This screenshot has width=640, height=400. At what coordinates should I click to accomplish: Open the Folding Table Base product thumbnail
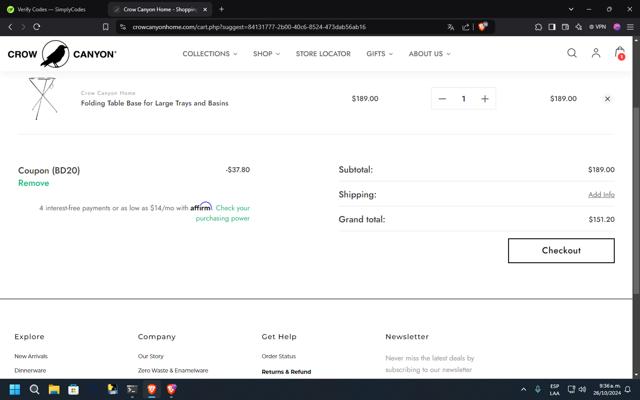pyautogui.click(x=42, y=98)
